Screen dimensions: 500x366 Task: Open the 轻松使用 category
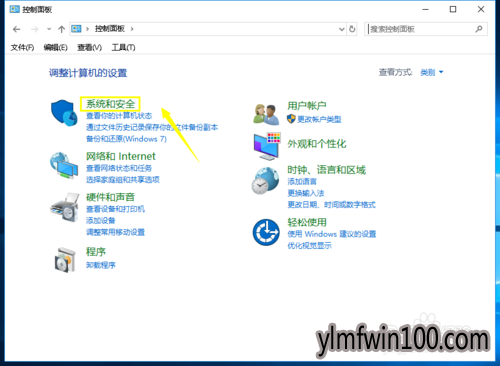307,222
